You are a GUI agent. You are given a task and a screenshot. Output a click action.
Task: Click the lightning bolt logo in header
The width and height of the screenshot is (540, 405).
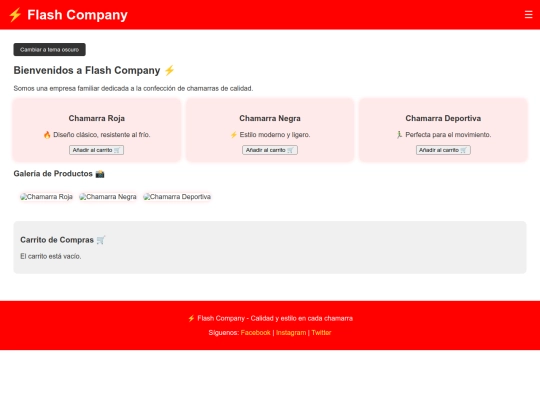[15, 15]
